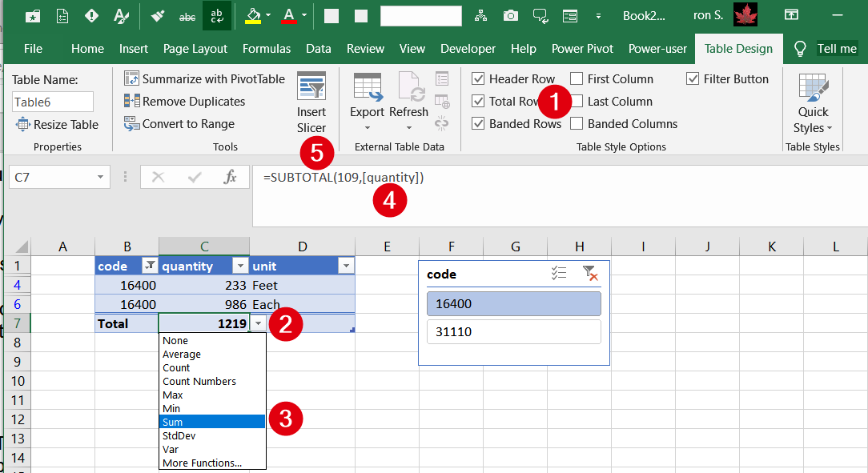The image size is (868, 473).
Task: Open fill color dropdown arrow
Action: (x=268, y=15)
